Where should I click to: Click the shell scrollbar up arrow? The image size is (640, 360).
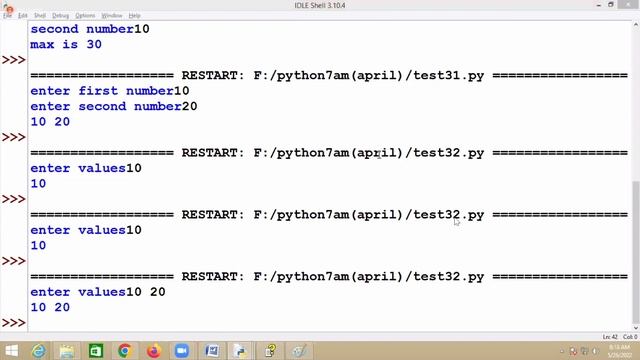point(636,25)
